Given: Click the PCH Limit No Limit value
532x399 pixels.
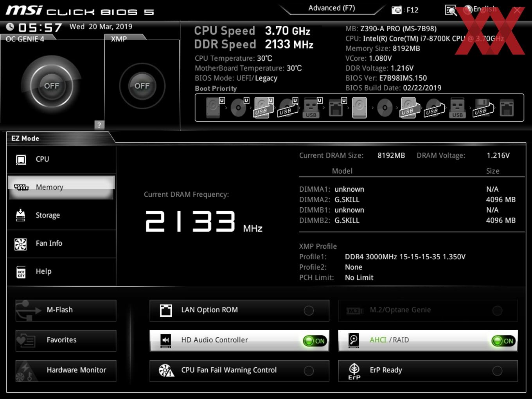Looking at the screenshot, I should pyautogui.click(x=359, y=278).
